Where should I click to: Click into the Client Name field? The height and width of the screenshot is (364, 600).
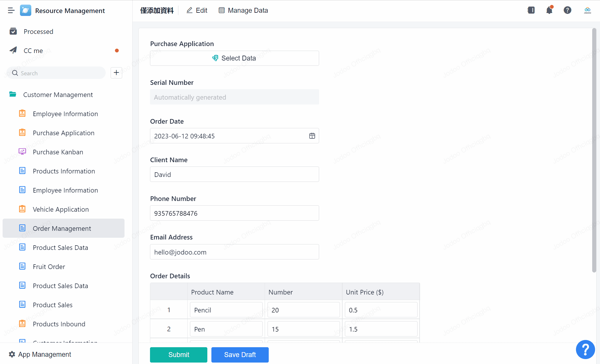[x=234, y=174]
